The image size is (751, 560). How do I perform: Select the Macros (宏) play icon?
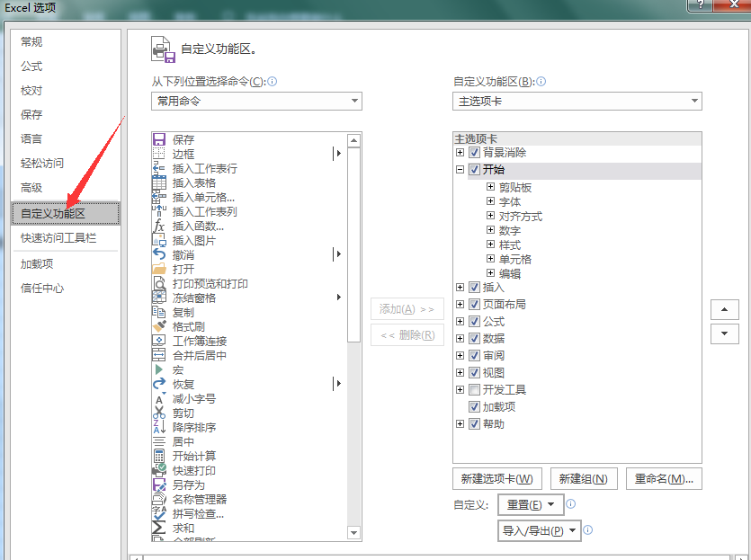pos(159,369)
